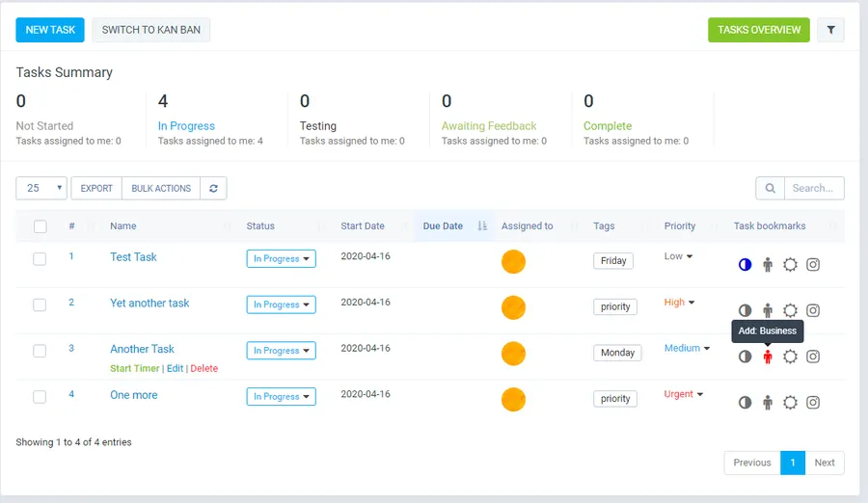The image size is (868, 503).
Task: Click sun-shaped bookmark icon in One more row
Action: [790, 402]
